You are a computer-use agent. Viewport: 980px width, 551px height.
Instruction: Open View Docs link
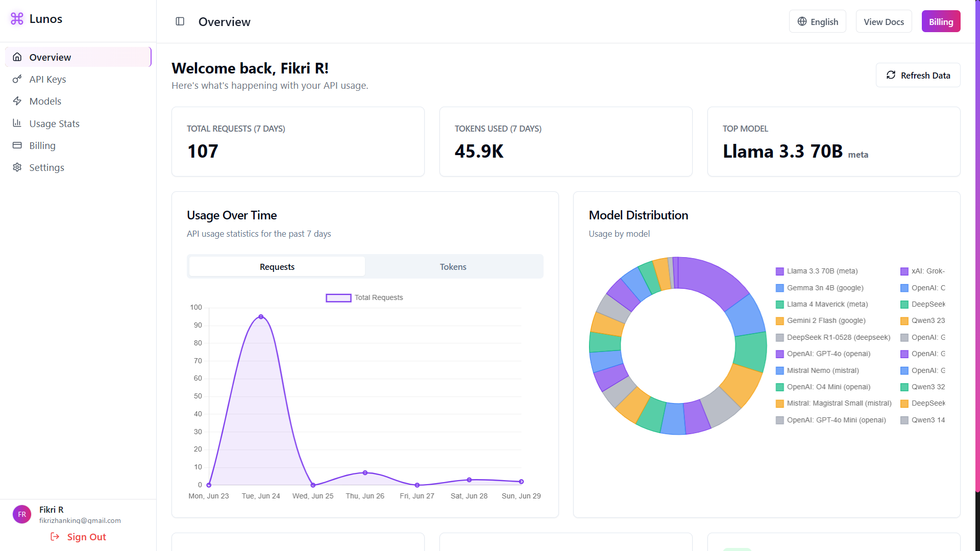point(884,21)
